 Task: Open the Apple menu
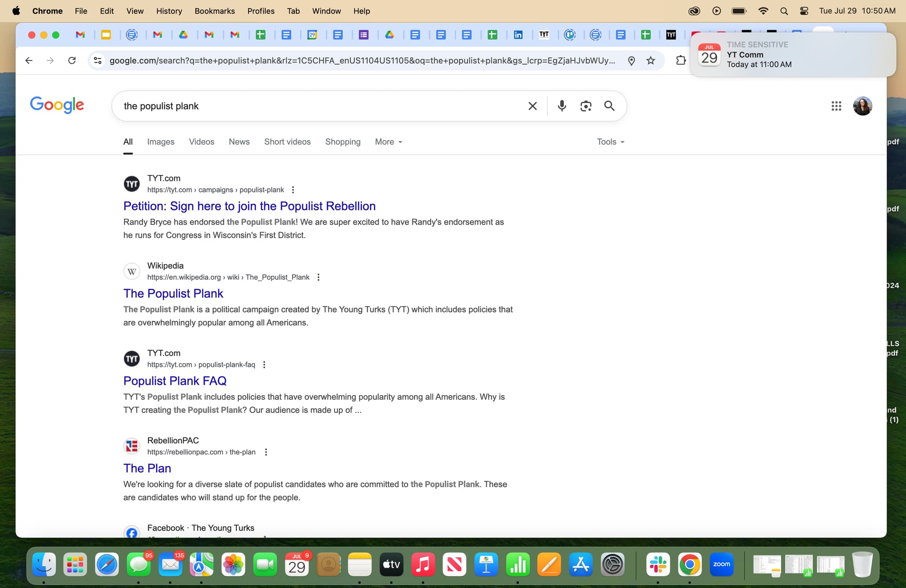16,11
